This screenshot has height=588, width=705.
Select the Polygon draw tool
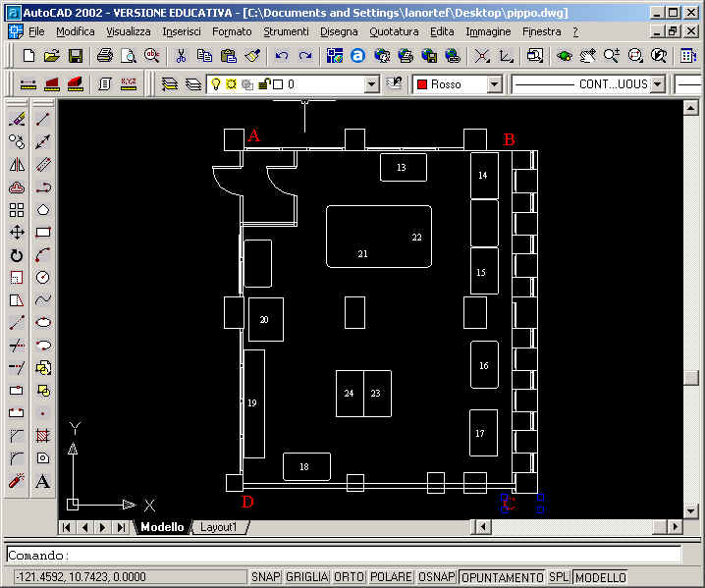43,210
